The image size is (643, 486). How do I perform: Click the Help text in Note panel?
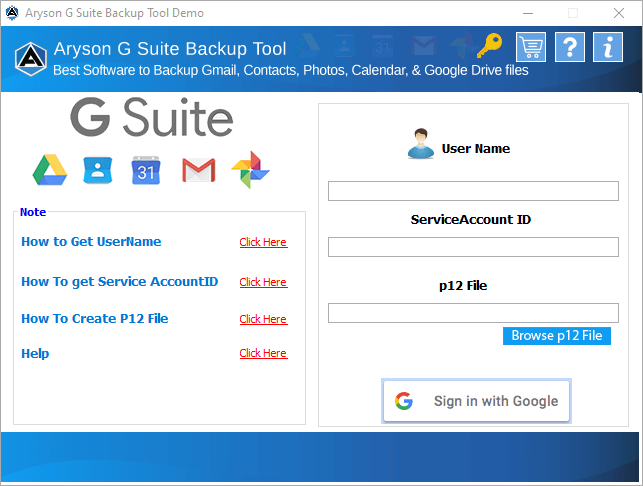[35, 354]
